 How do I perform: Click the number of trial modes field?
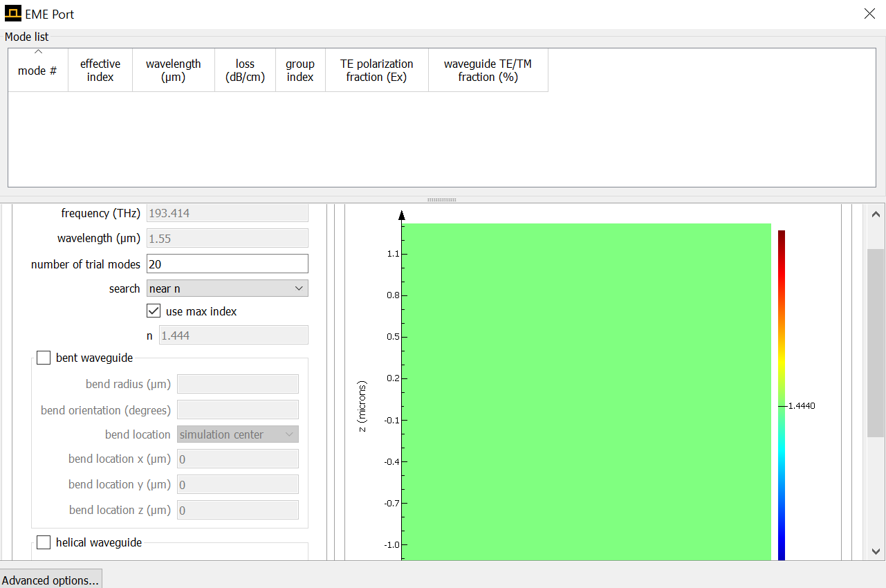[228, 264]
